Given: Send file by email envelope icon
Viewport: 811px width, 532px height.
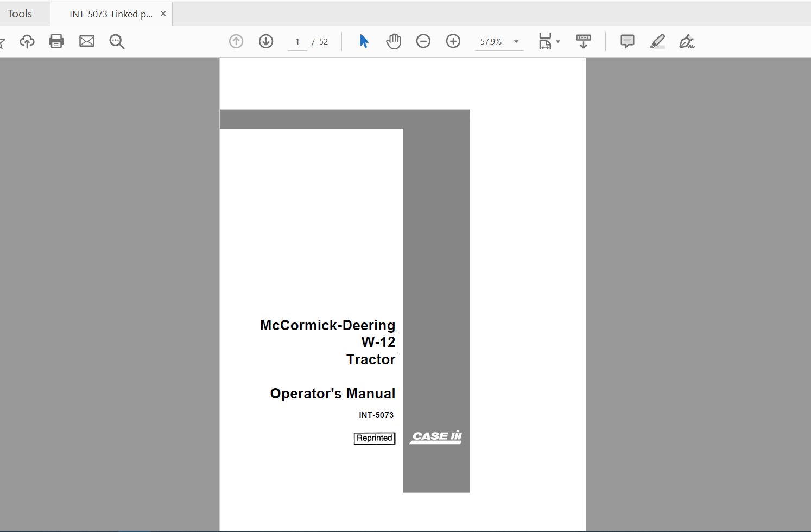Looking at the screenshot, I should 87,41.
